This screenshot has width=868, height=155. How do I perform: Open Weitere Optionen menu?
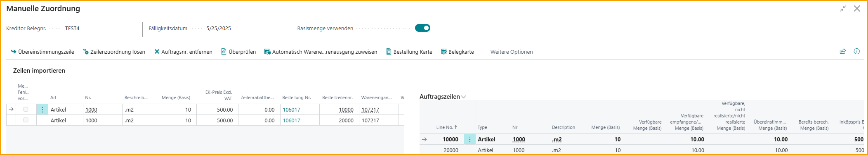pos(512,52)
